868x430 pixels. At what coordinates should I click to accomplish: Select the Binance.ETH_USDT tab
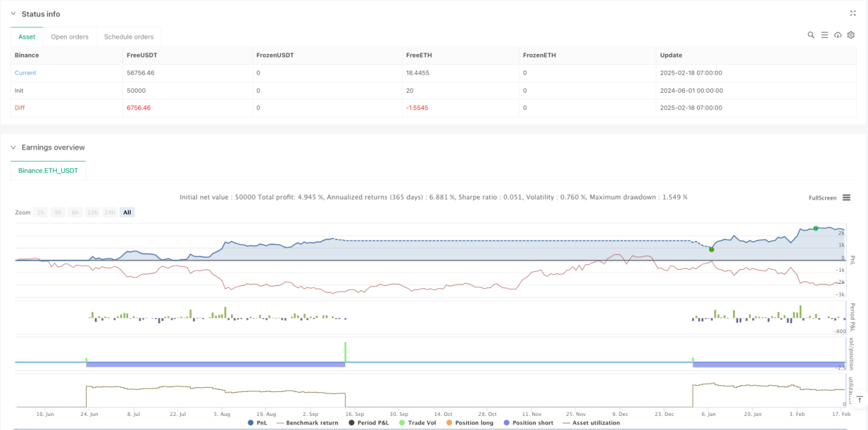pos(48,170)
